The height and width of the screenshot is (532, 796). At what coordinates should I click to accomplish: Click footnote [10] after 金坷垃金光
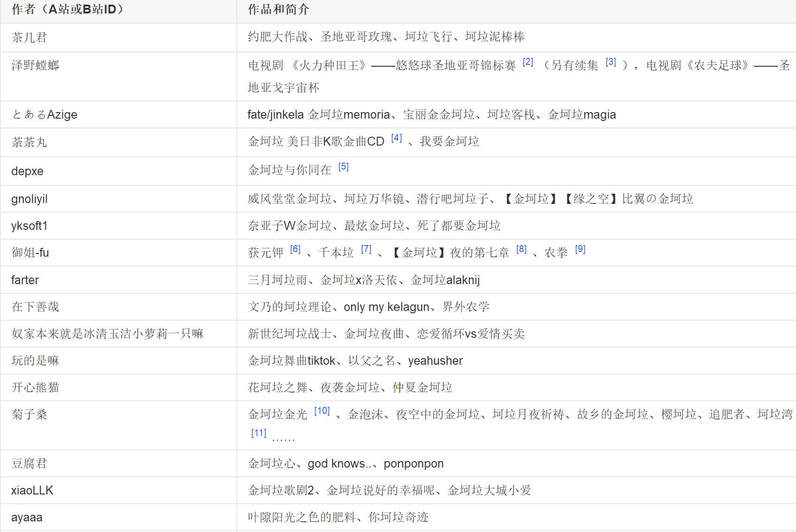pyautogui.click(x=322, y=411)
